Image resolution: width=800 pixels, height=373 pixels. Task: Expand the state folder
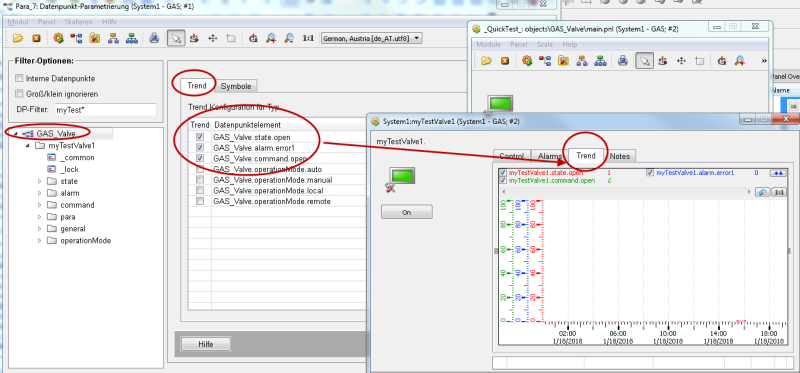40,181
